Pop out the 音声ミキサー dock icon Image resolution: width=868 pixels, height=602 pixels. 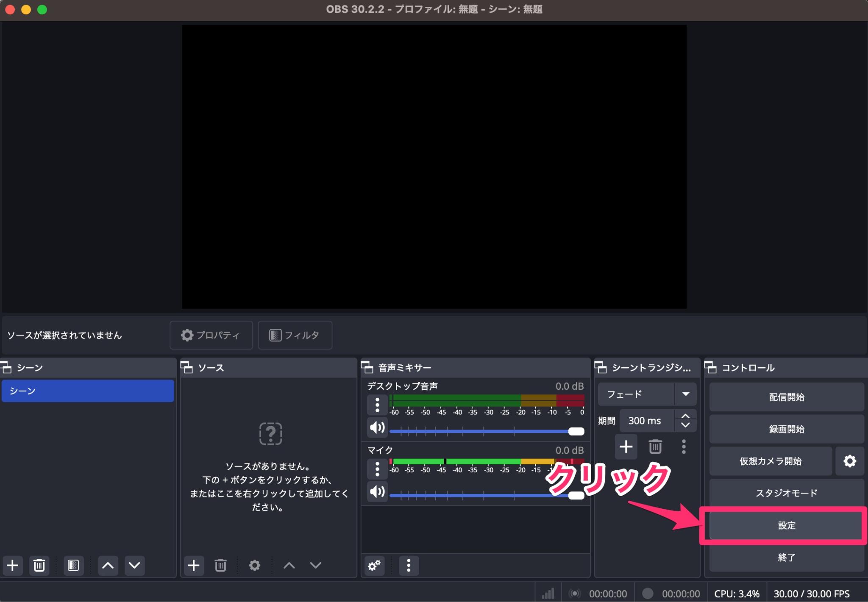367,367
